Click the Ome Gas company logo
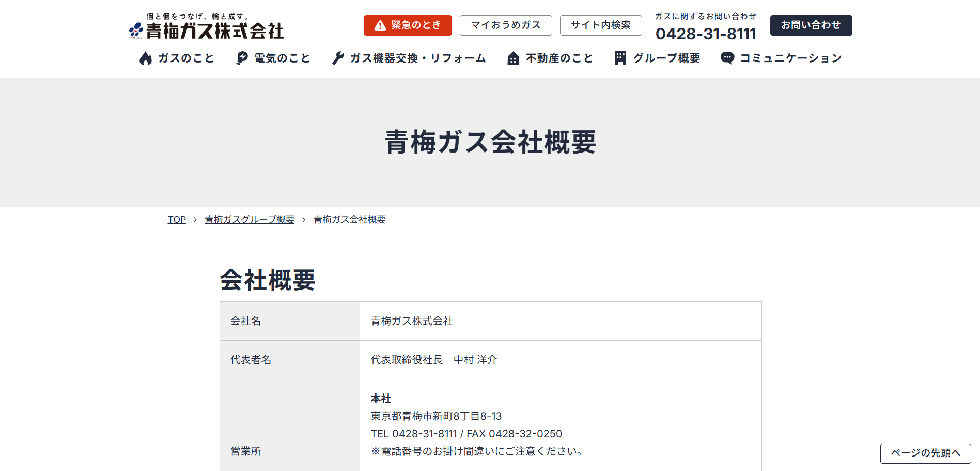980x471 pixels. pyautogui.click(x=207, y=27)
